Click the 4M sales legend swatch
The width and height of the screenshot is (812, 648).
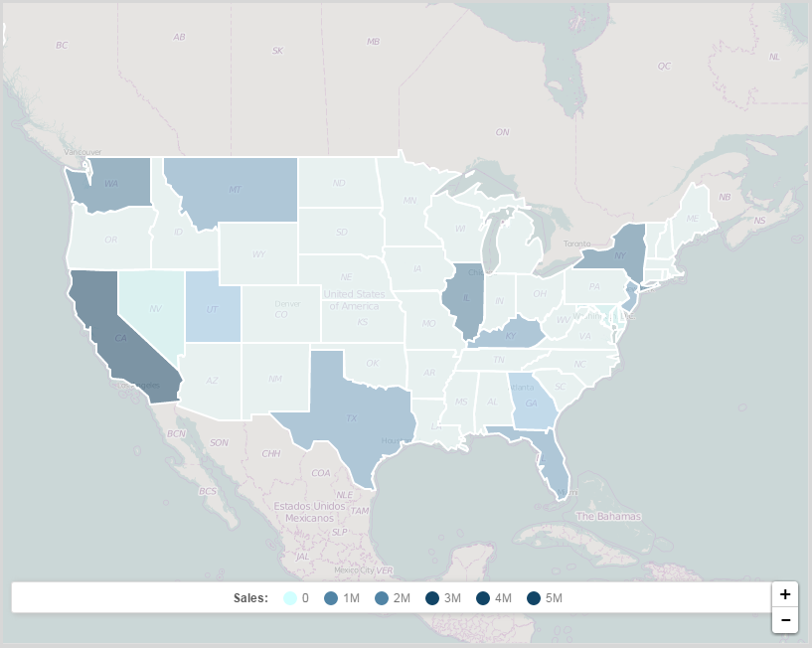483,598
